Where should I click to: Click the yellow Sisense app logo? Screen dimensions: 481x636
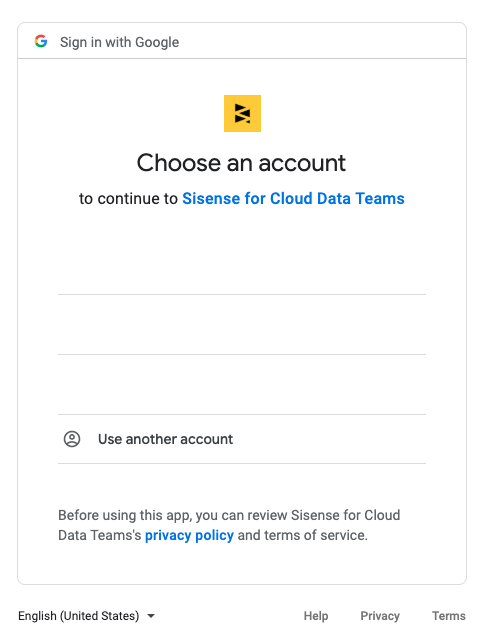(242, 114)
